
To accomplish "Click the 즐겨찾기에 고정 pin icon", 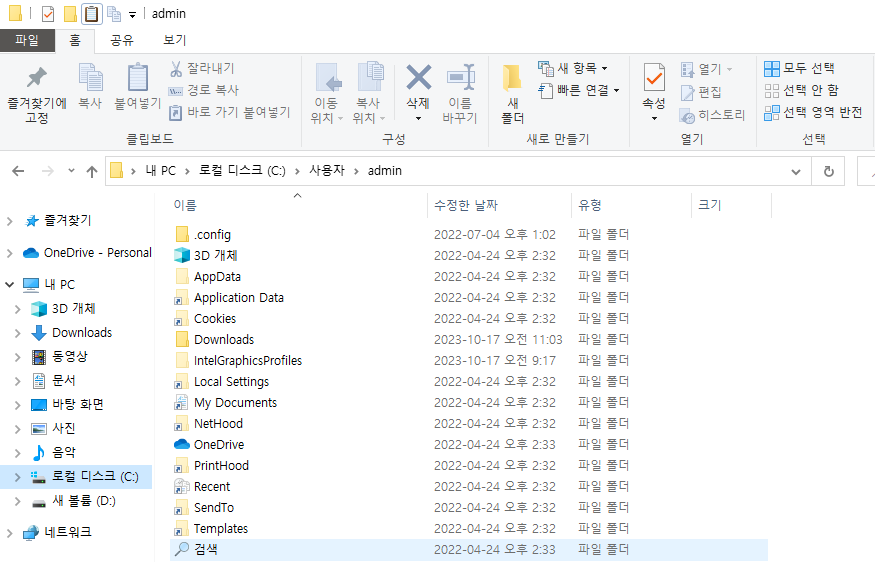I will click(x=37, y=78).
